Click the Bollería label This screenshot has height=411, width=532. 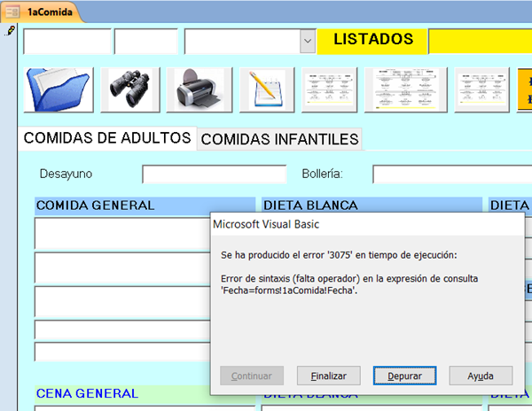click(323, 174)
